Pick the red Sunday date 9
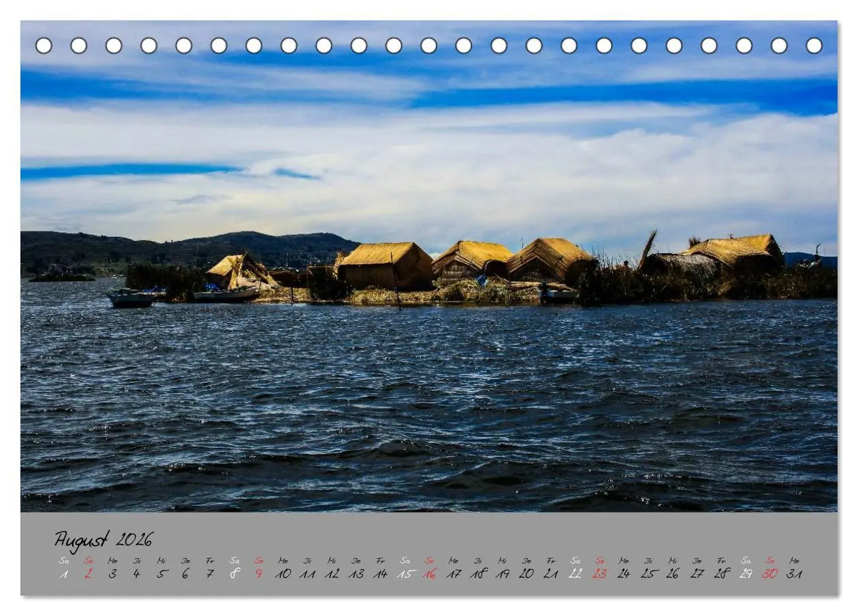This screenshot has width=858, height=616. [259, 574]
